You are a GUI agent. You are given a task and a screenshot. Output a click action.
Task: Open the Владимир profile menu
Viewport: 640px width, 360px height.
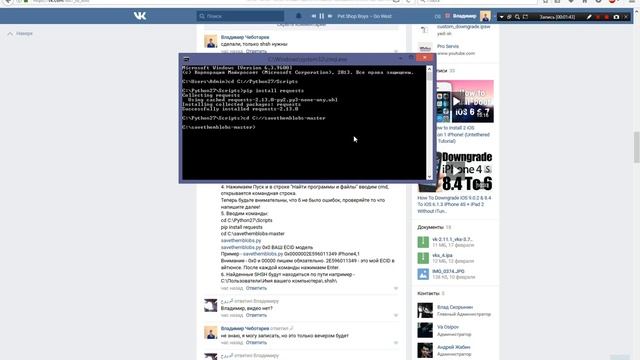click(464, 16)
